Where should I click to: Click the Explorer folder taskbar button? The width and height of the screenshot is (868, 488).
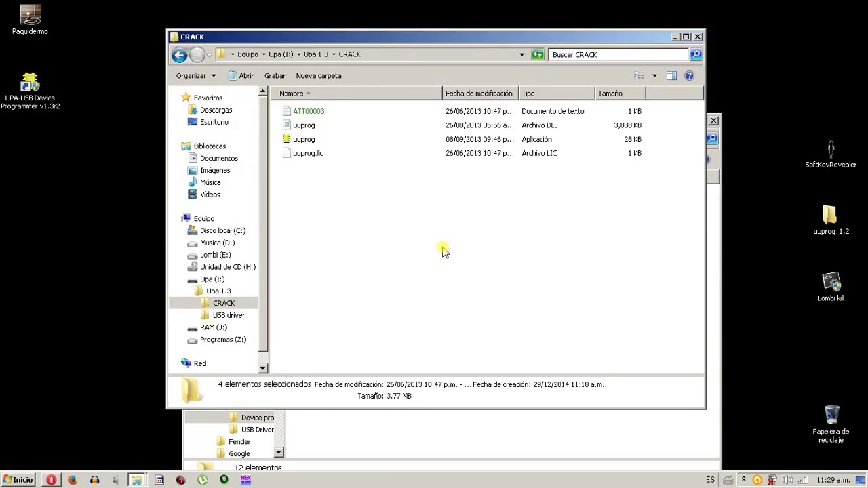136,480
